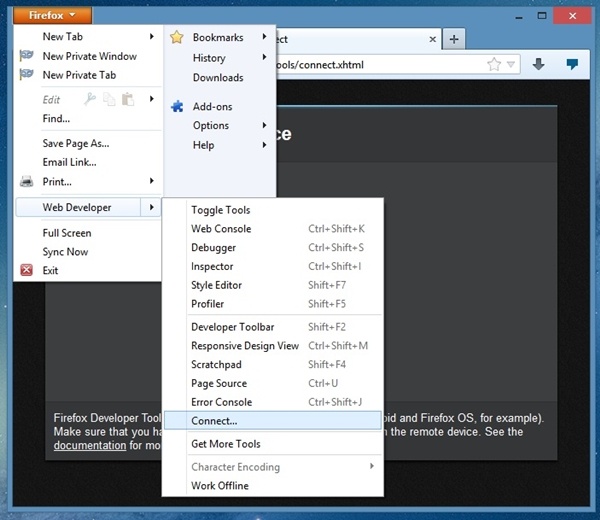The width and height of the screenshot is (600, 520).
Task: Select Connect... in Web Developer menu
Action: pos(214,421)
